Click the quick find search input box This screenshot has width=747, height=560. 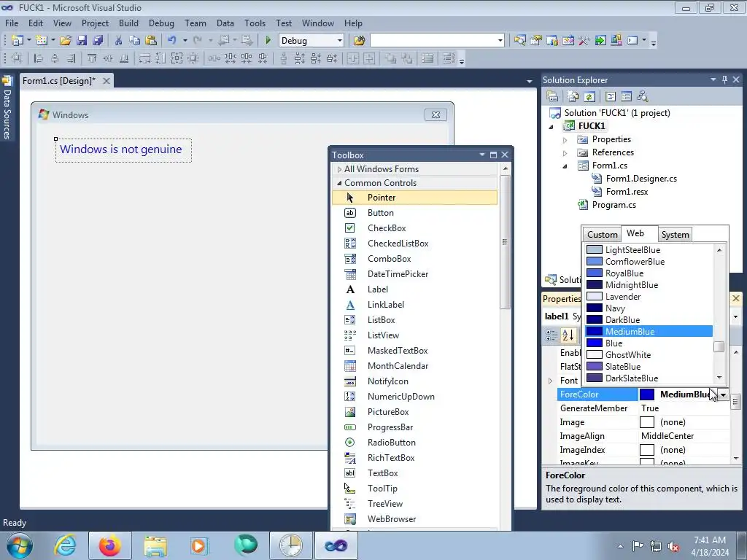click(x=437, y=41)
